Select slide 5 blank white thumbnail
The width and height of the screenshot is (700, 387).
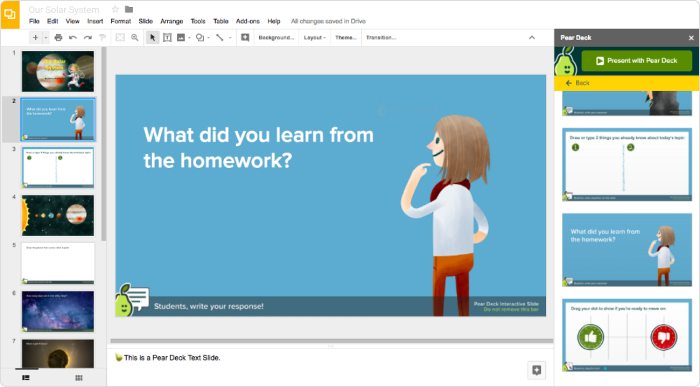[x=58, y=263]
